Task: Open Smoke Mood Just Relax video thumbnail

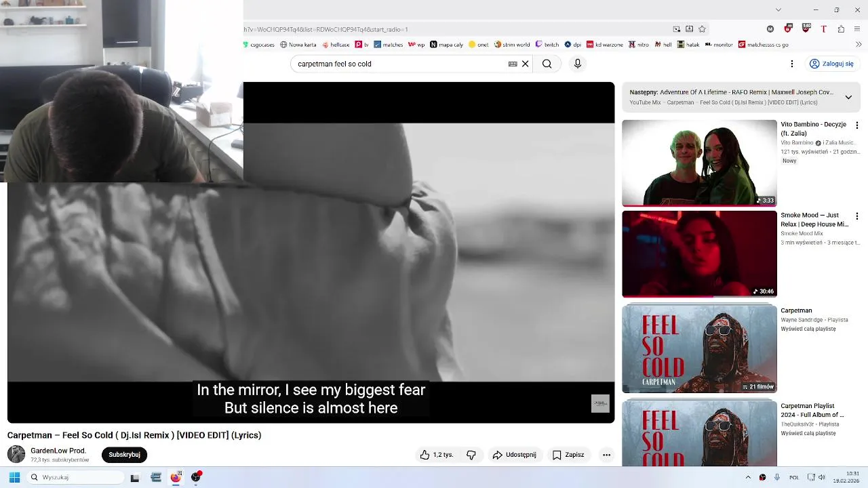Action: coord(699,254)
